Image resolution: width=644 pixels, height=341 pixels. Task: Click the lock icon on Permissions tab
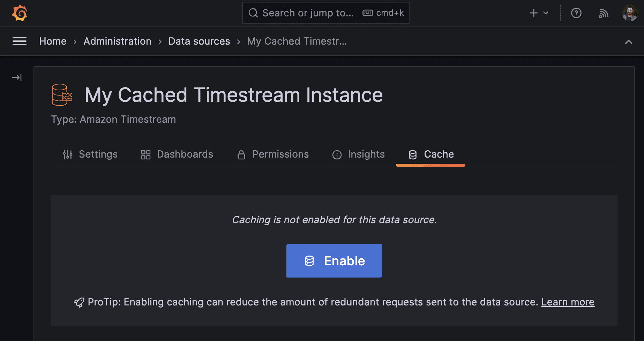(x=241, y=154)
